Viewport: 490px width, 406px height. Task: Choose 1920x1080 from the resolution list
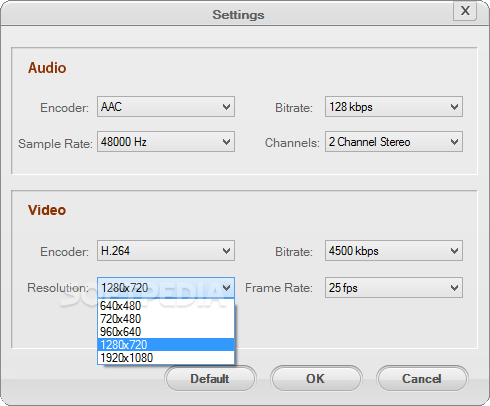pos(166,358)
